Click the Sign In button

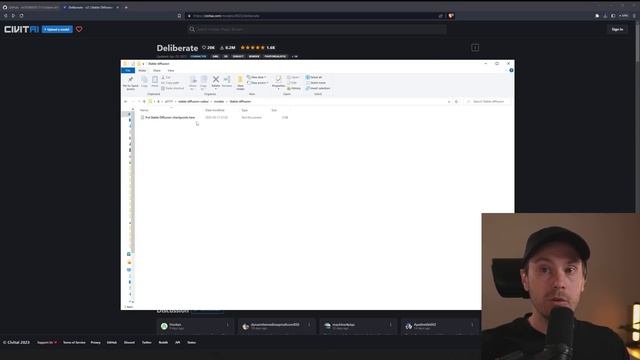[x=617, y=29]
